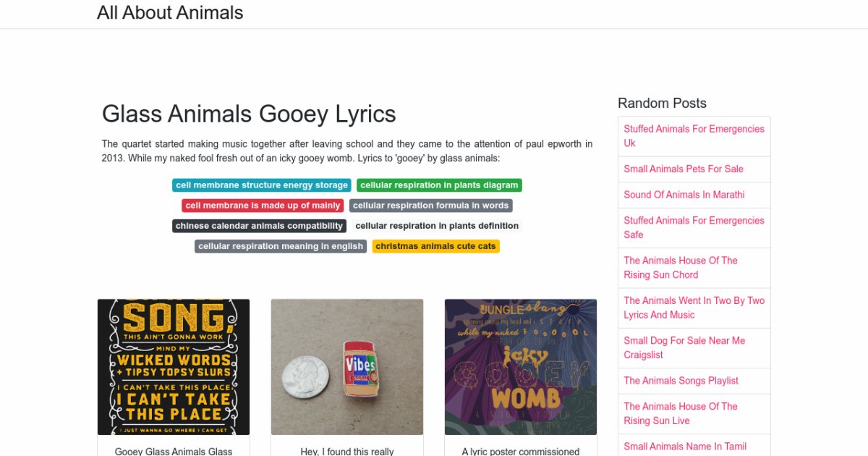Open the cellular respiration meaning in english tag
868x456 pixels.
click(281, 246)
